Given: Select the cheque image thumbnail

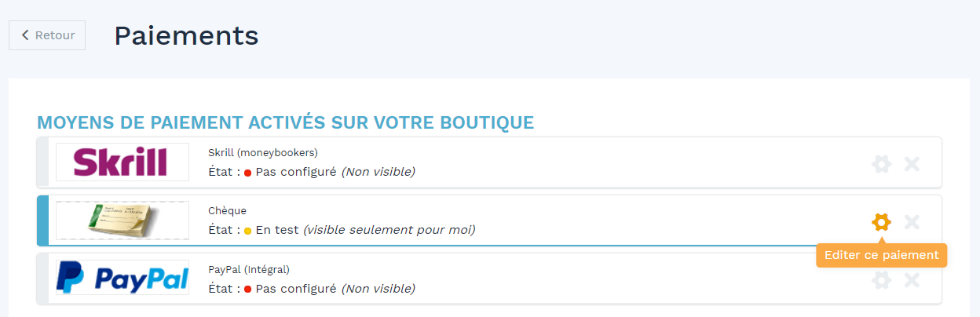Looking at the screenshot, I should coord(122,220).
